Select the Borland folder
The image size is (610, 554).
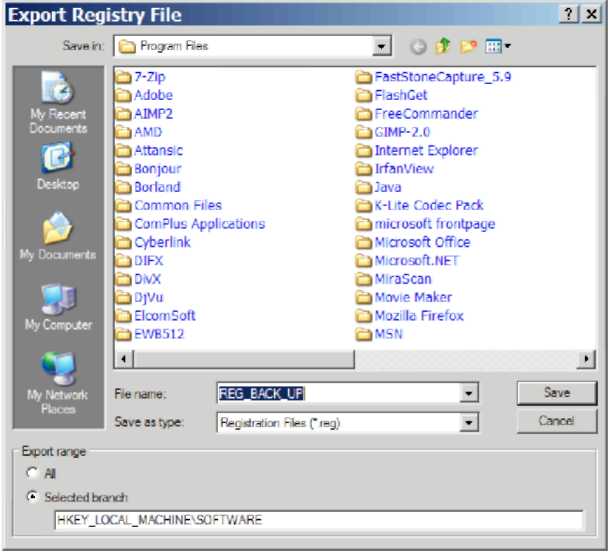pyautogui.click(x=148, y=187)
